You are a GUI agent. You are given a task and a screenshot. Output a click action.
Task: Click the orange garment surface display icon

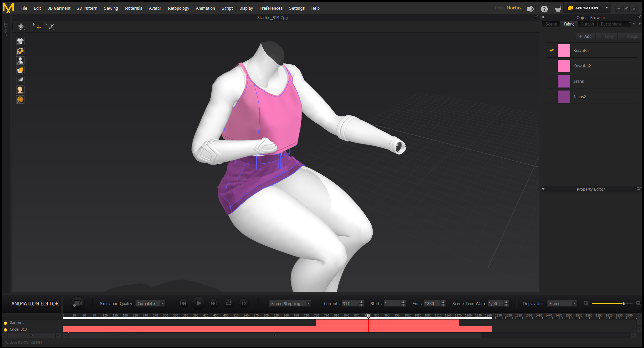click(20, 70)
